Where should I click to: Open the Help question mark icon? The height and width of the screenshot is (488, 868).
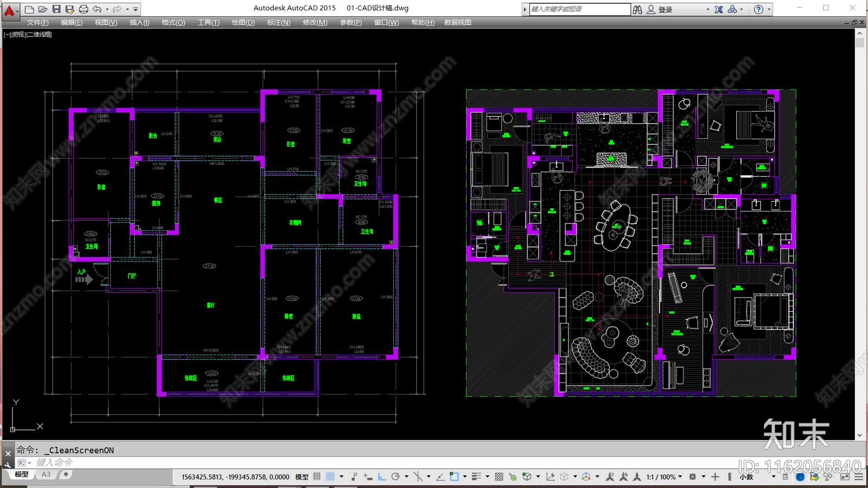pyautogui.click(x=758, y=9)
